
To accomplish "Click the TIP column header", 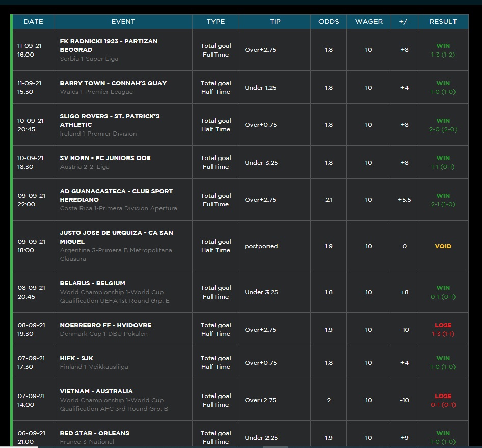I will (275, 22).
